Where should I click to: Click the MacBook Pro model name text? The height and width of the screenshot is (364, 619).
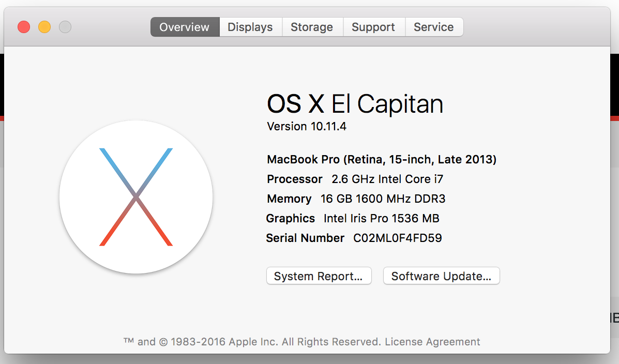click(x=382, y=159)
